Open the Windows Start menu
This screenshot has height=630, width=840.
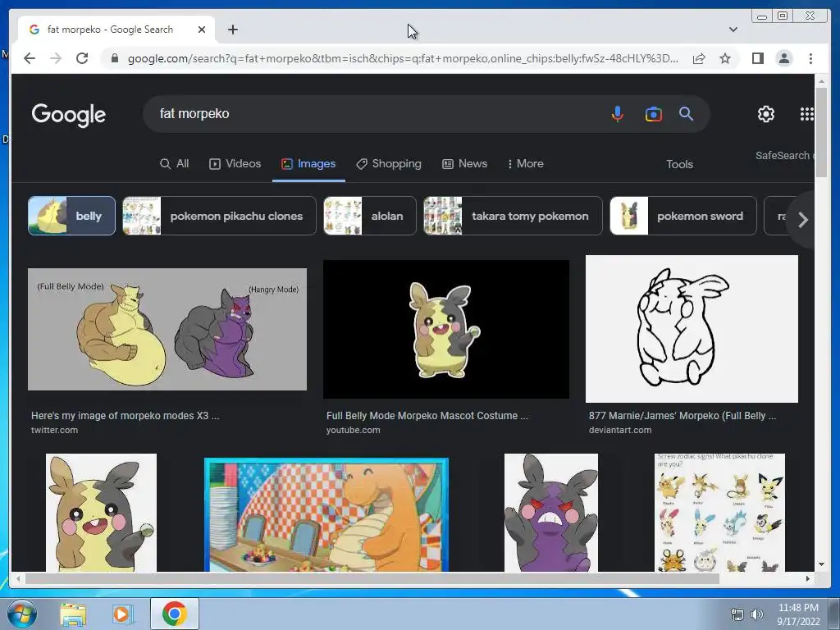[21, 614]
